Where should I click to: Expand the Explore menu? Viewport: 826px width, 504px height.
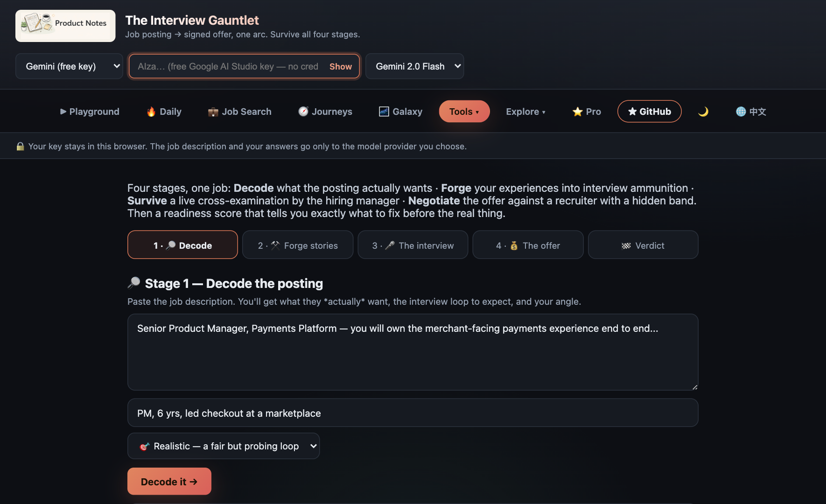click(x=525, y=112)
